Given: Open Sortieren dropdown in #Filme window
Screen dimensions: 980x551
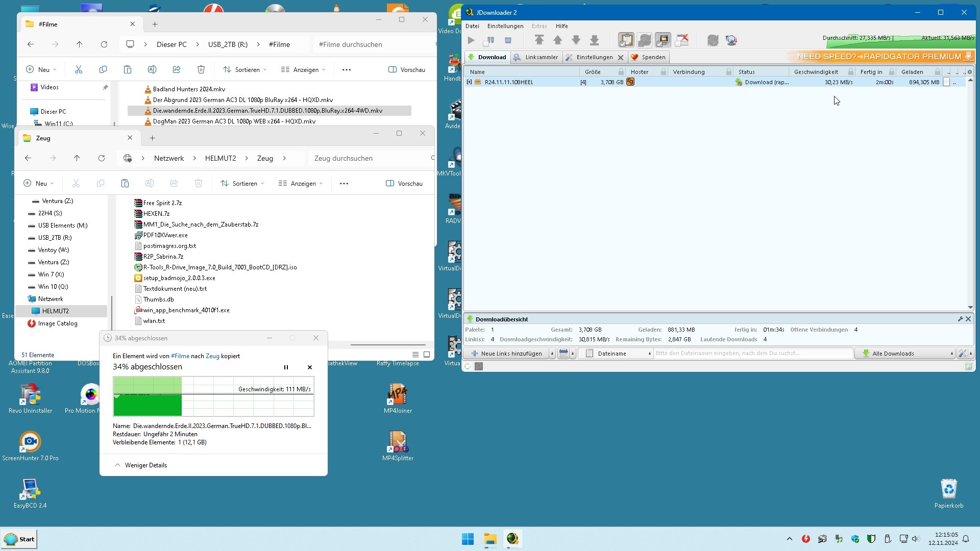Looking at the screenshot, I should pos(244,69).
